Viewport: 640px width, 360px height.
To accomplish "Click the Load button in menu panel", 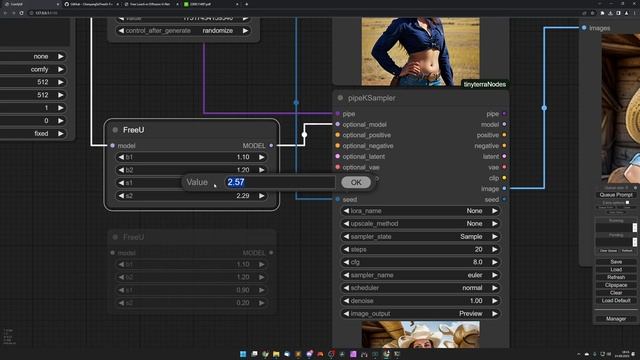I will click(x=616, y=269).
